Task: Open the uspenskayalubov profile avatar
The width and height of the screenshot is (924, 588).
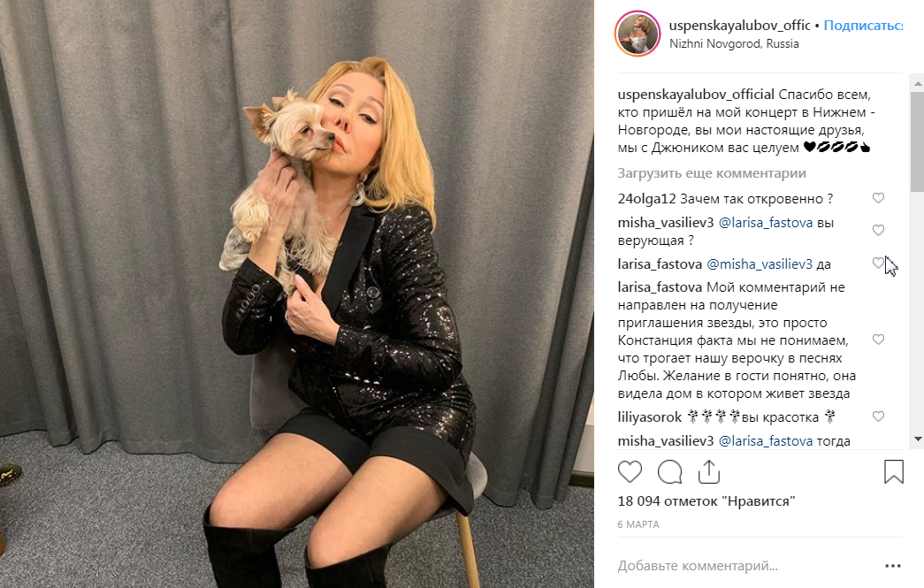Action: 637,34
